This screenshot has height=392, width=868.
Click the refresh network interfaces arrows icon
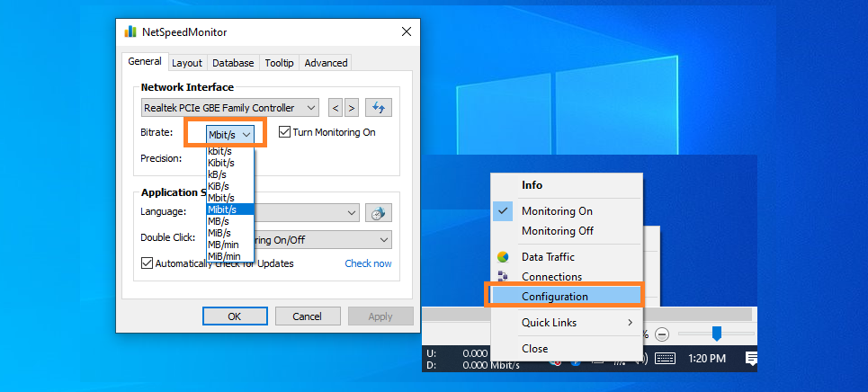pos(379,107)
